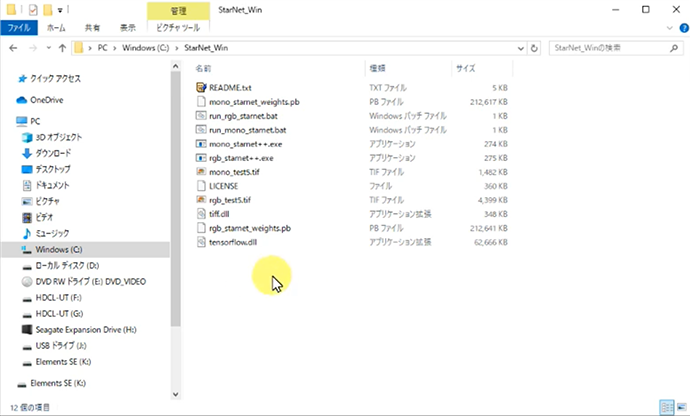Open OneDrive in the navigation pane
Image resolution: width=690 pixels, height=416 pixels.
[46, 100]
